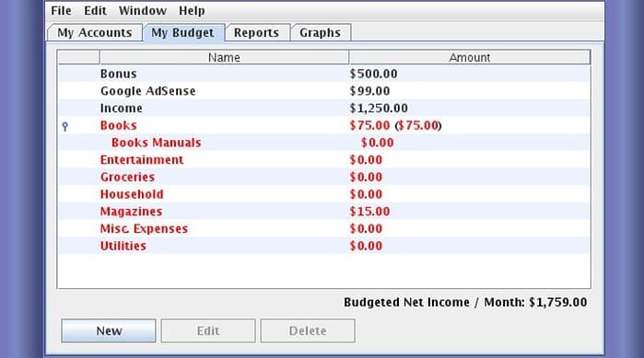Screen dimensions: 644x358
Task: Select the Bonus row name
Action: point(119,74)
